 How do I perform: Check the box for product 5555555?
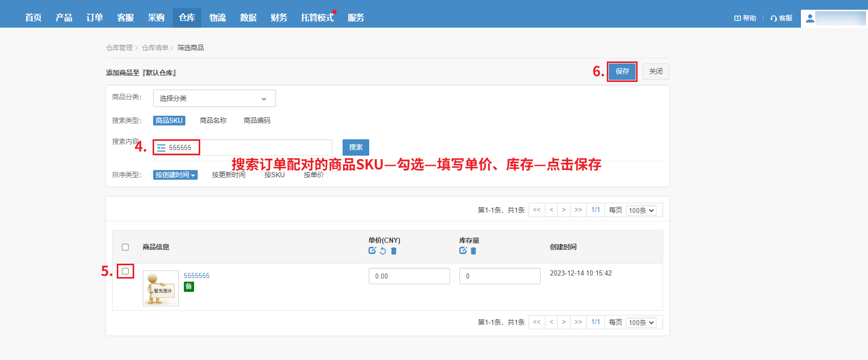[x=125, y=271]
